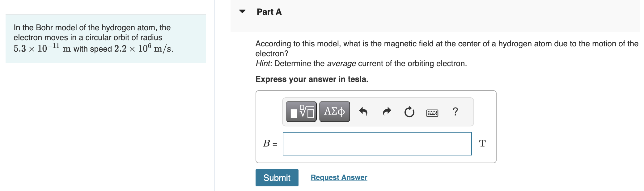
Task: Open the math templates button
Action: pos(301,112)
